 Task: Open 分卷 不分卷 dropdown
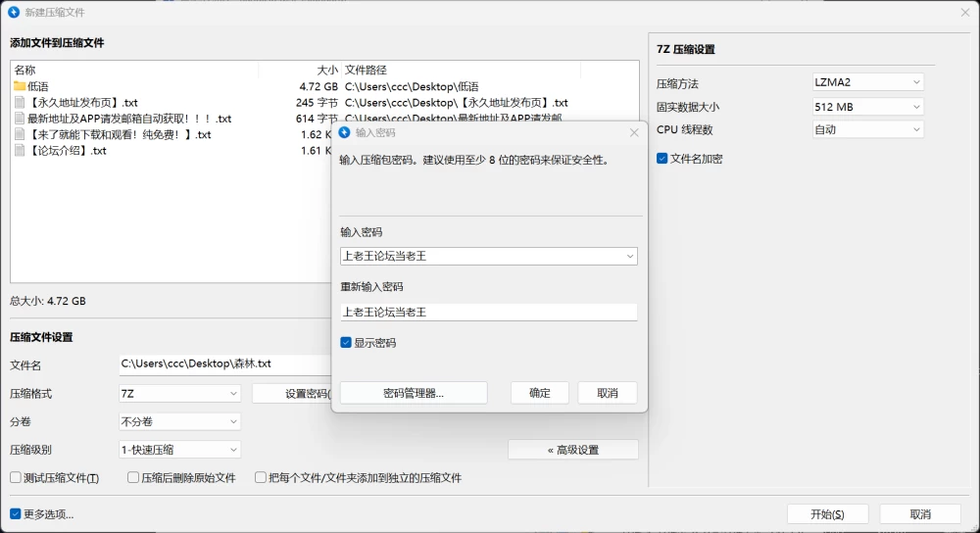tap(179, 421)
